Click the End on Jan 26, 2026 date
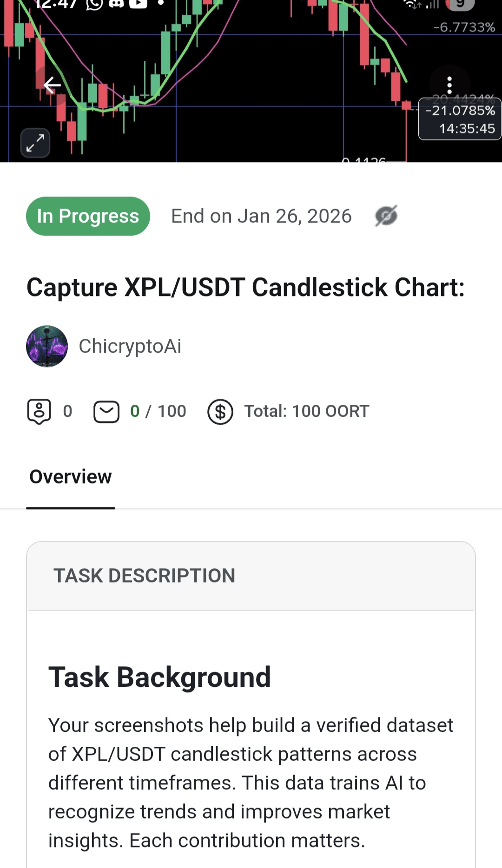 pyautogui.click(x=261, y=216)
